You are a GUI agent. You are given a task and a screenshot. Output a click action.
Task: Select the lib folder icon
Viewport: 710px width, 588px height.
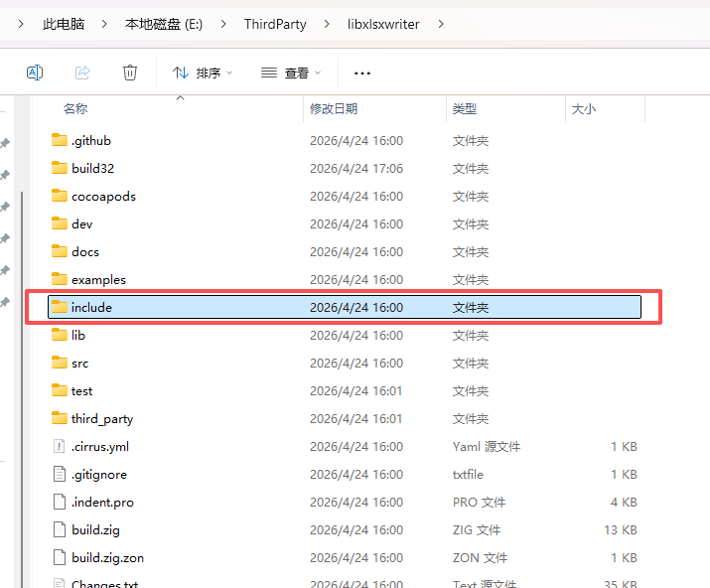(x=60, y=335)
